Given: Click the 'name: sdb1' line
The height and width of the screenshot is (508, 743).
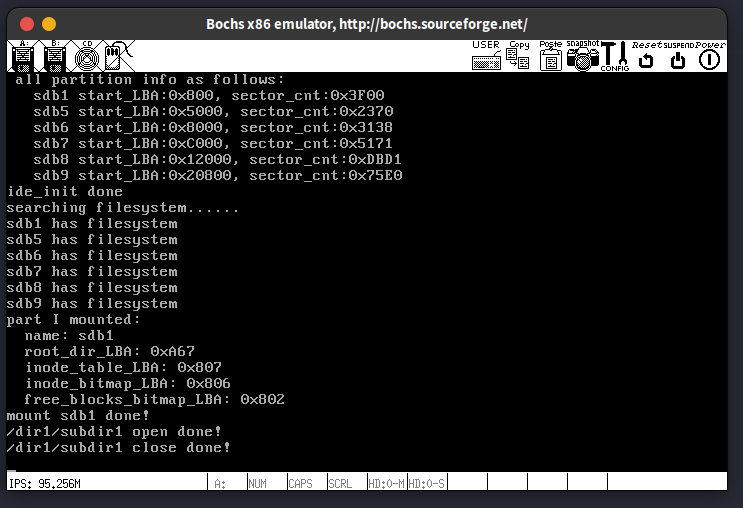Looking at the screenshot, I should (x=69, y=336).
